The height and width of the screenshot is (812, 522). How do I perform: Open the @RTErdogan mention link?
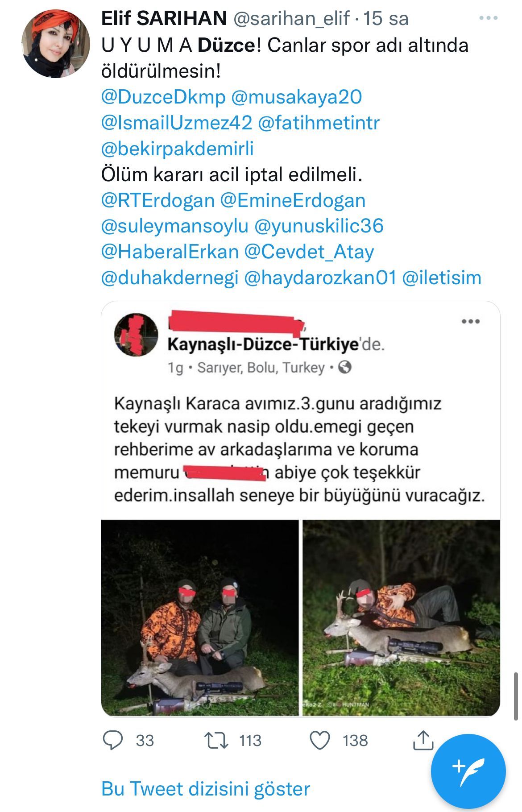(158, 200)
